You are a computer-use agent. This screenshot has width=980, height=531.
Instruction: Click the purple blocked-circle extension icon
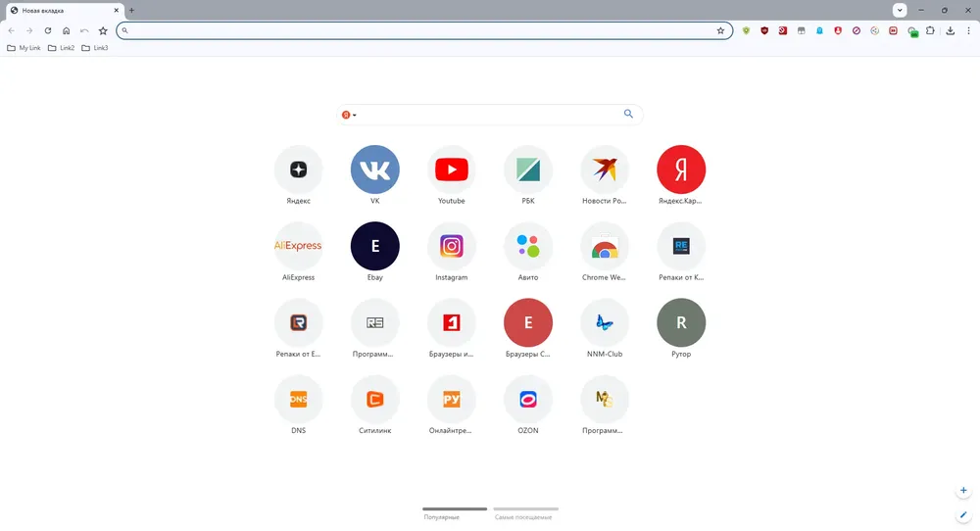point(857,30)
